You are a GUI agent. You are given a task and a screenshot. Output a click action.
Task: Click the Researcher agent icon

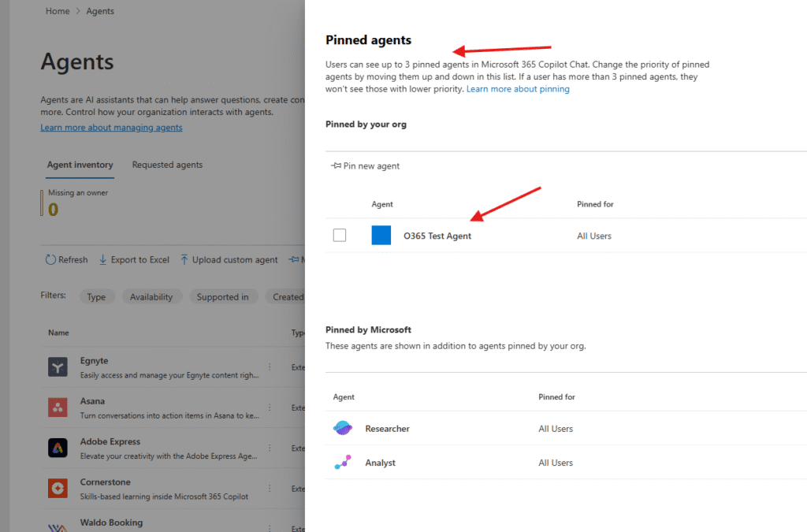343,429
